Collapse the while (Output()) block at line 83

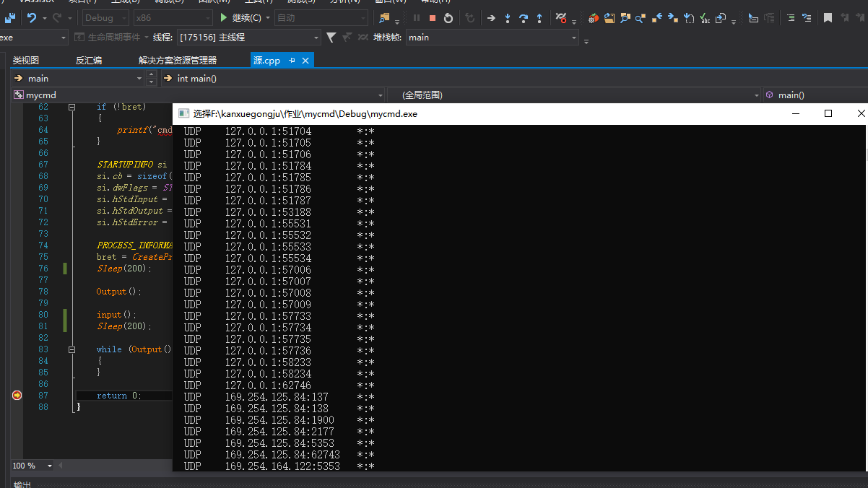point(71,349)
